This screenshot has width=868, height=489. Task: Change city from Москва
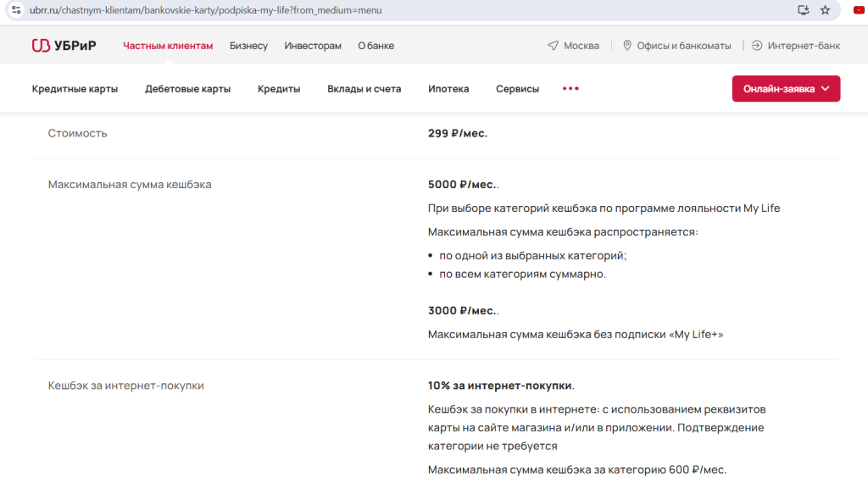[574, 46]
